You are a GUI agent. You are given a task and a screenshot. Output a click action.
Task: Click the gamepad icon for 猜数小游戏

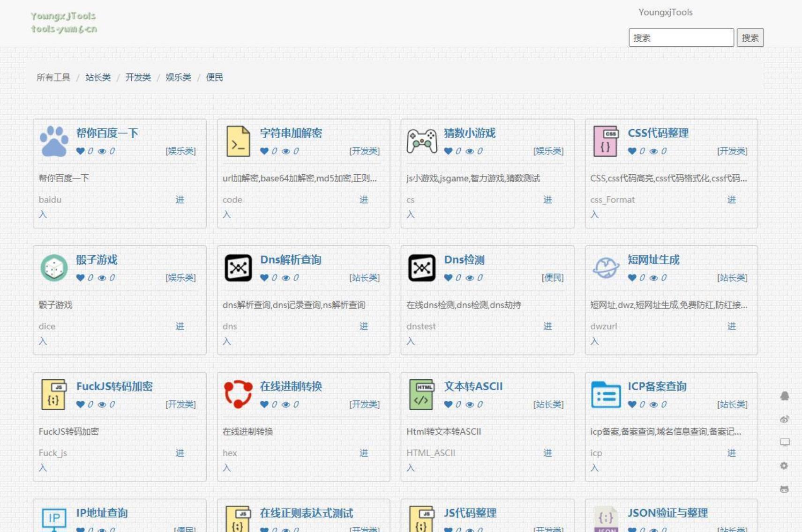point(422,141)
